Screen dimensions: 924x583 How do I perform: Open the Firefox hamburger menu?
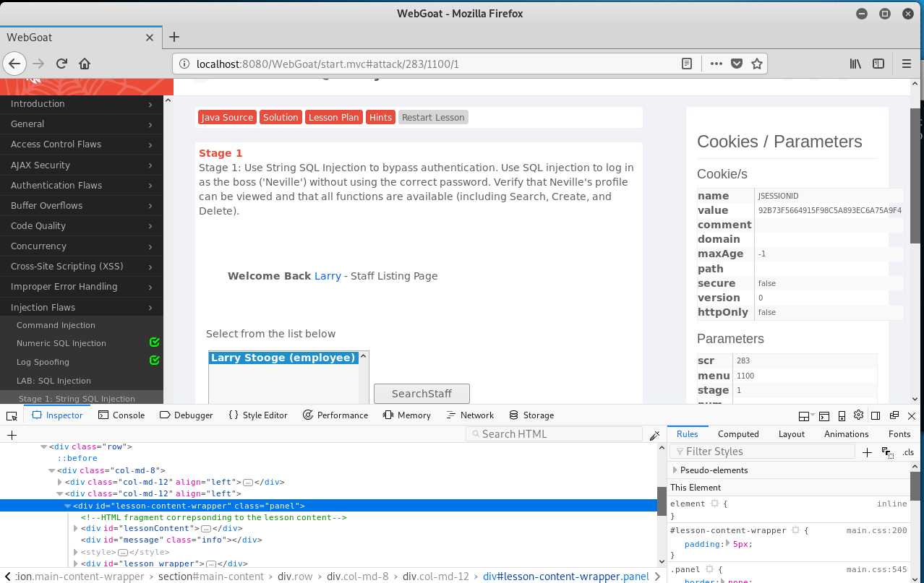click(x=907, y=64)
